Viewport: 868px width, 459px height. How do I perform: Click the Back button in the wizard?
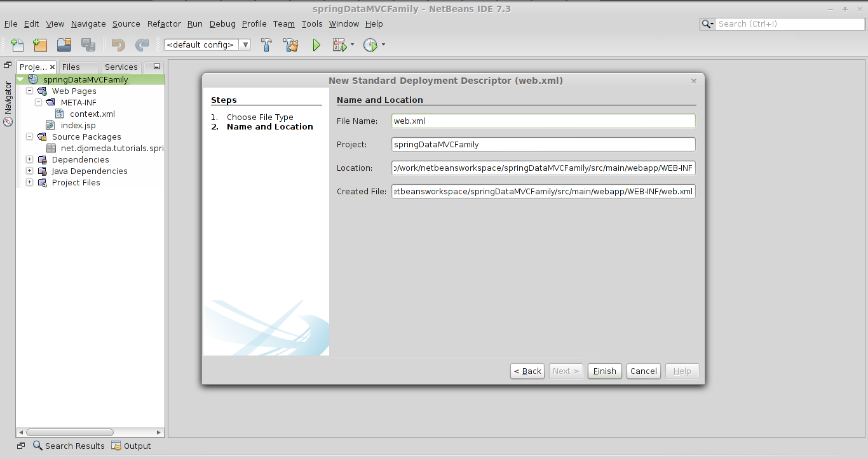527,371
